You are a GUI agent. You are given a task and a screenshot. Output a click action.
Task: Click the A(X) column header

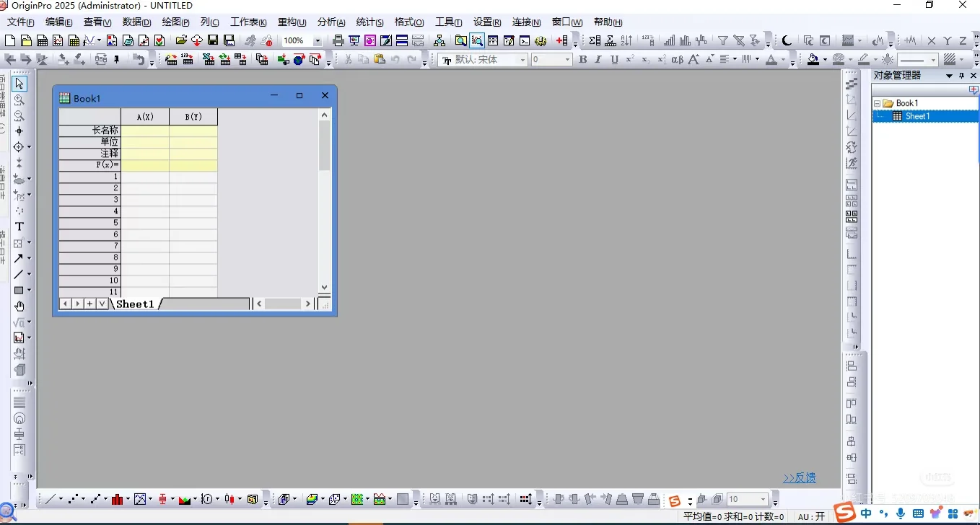pyautogui.click(x=145, y=117)
